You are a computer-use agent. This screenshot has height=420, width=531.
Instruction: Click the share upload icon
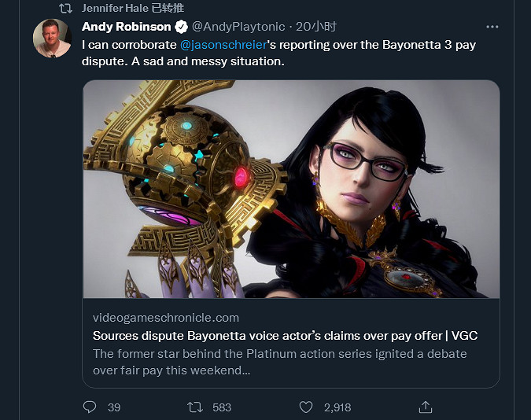point(425,407)
